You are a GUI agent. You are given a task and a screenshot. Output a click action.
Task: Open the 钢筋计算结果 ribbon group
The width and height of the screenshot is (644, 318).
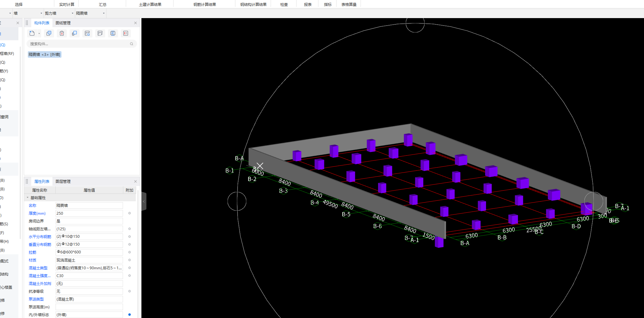[x=205, y=4]
